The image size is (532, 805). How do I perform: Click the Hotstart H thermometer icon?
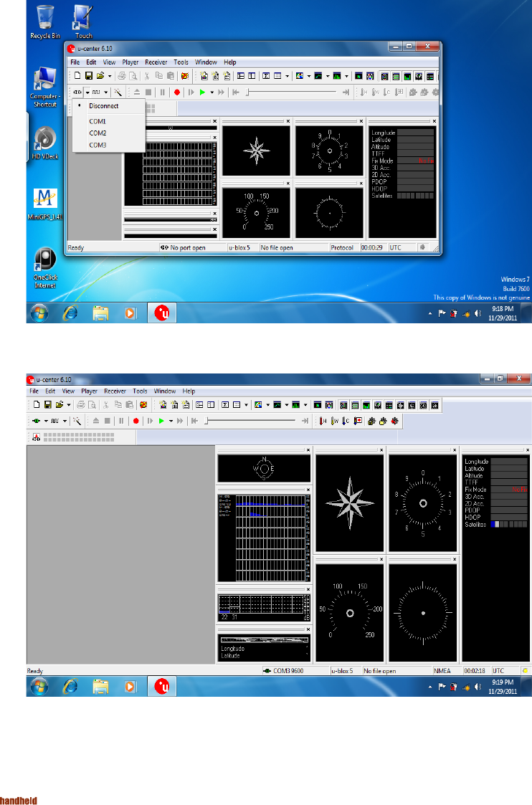(323, 421)
